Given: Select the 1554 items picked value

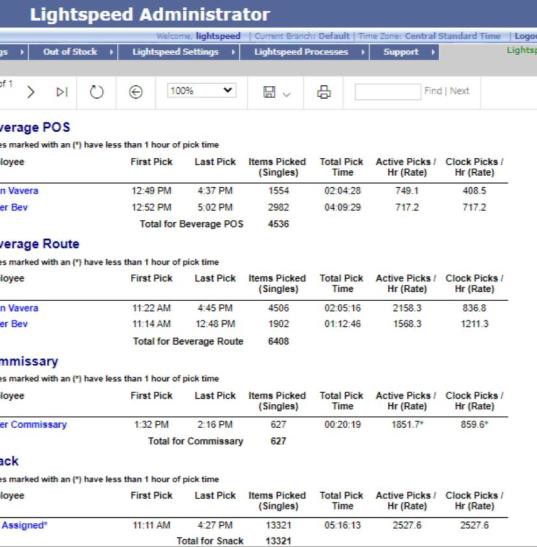Looking at the screenshot, I should click(278, 191).
